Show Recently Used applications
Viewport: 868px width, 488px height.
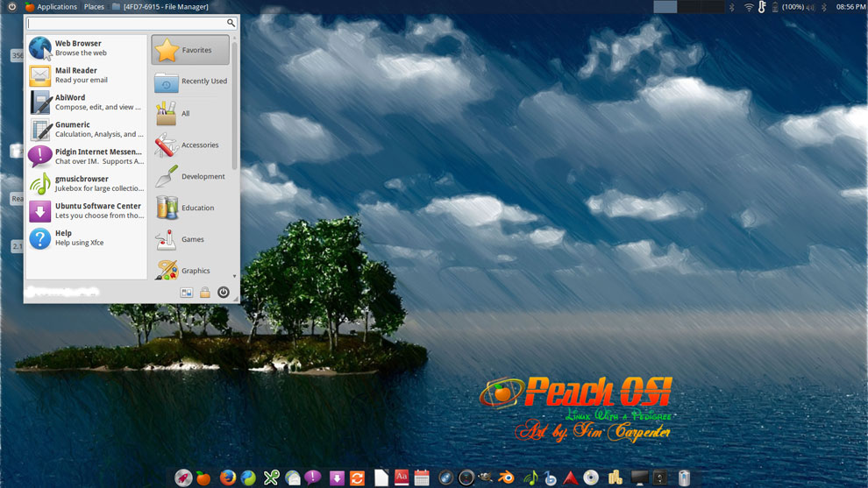(x=190, y=81)
